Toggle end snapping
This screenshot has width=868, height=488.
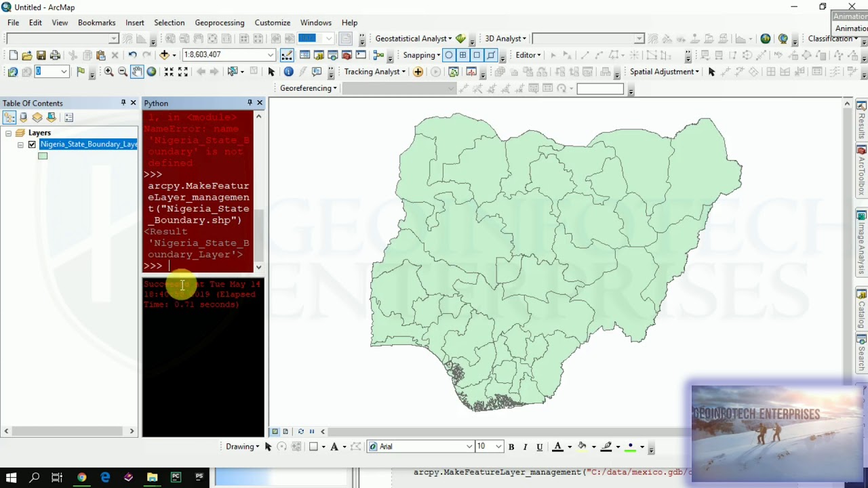(462, 55)
